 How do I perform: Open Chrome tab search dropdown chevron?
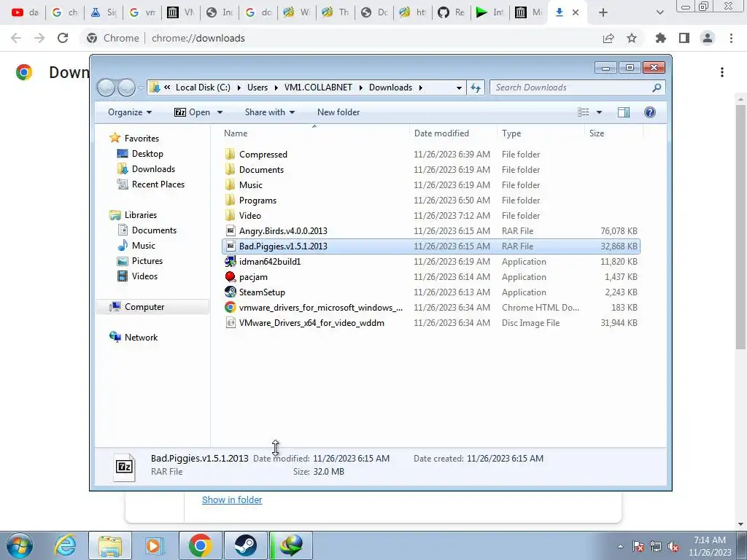pos(659,12)
